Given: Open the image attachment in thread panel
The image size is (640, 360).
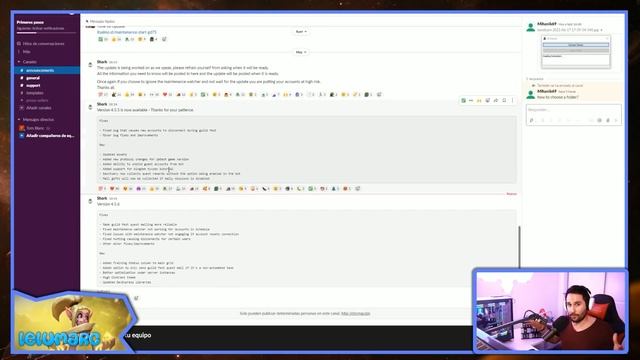Looking at the screenshot, I should tap(576, 52).
